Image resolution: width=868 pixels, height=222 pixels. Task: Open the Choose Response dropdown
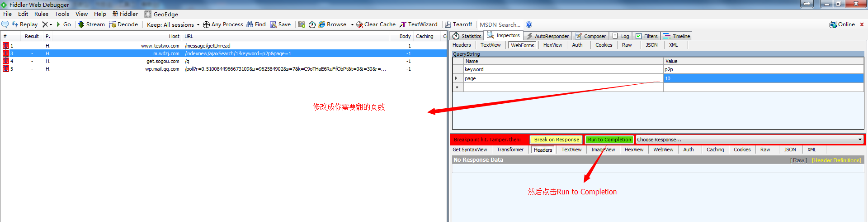tap(750, 140)
